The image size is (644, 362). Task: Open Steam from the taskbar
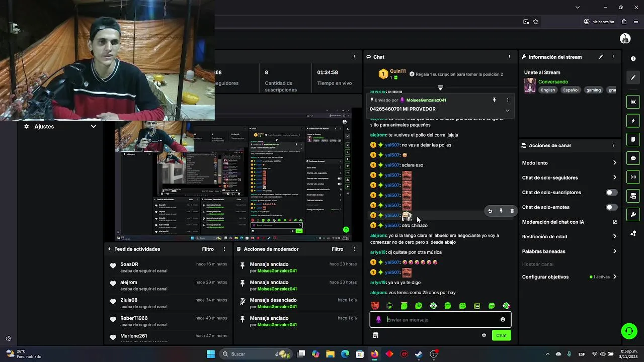419,354
